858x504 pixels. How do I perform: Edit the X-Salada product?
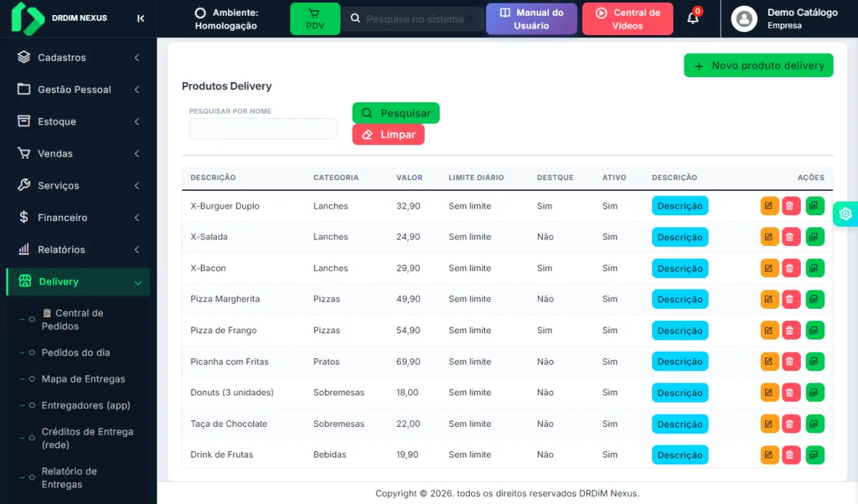pyautogui.click(x=769, y=237)
